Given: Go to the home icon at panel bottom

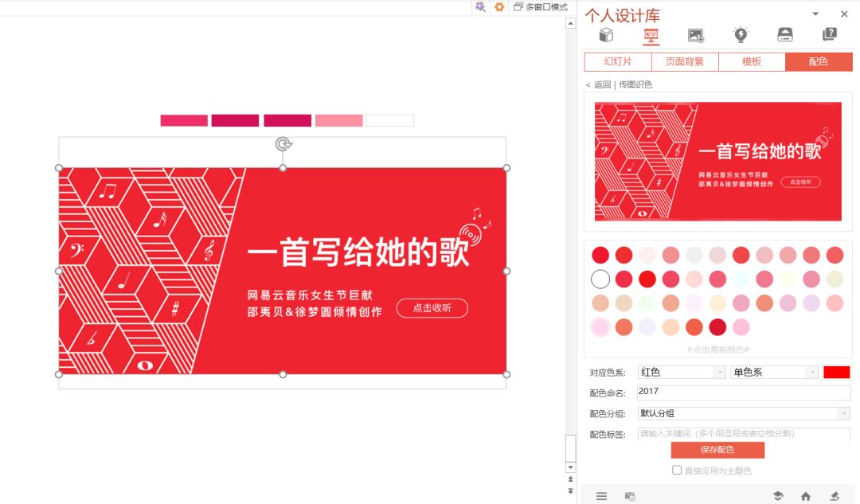Looking at the screenshot, I should (x=806, y=496).
